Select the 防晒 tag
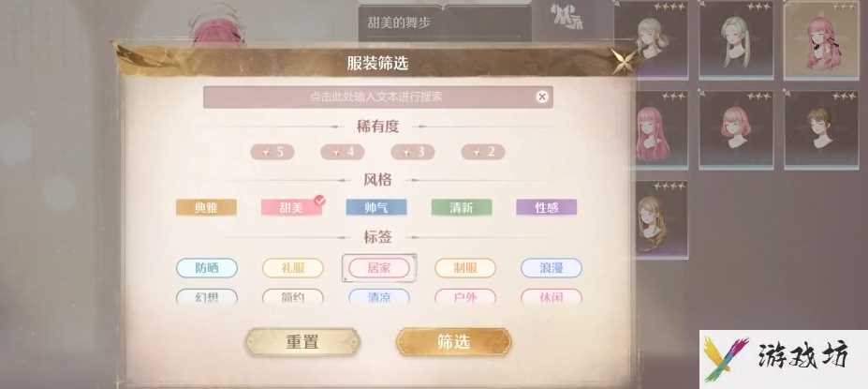Viewport: 868px width, 389px height. [x=207, y=268]
